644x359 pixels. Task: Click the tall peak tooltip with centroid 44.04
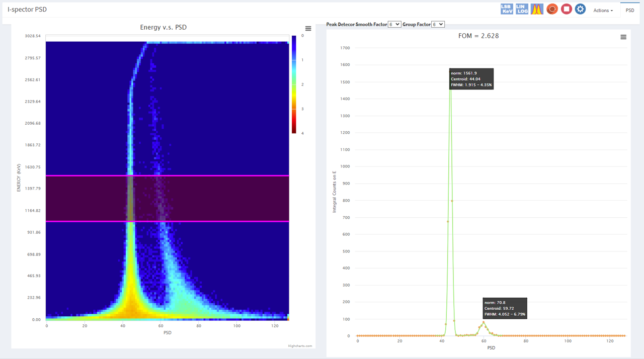(471, 79)
